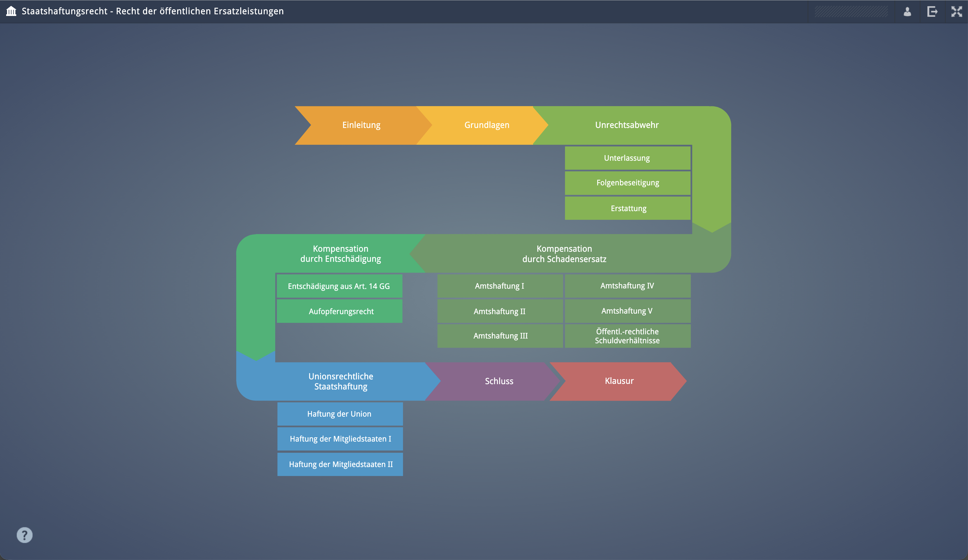Open the Amtshaftung III lesson

500,336
